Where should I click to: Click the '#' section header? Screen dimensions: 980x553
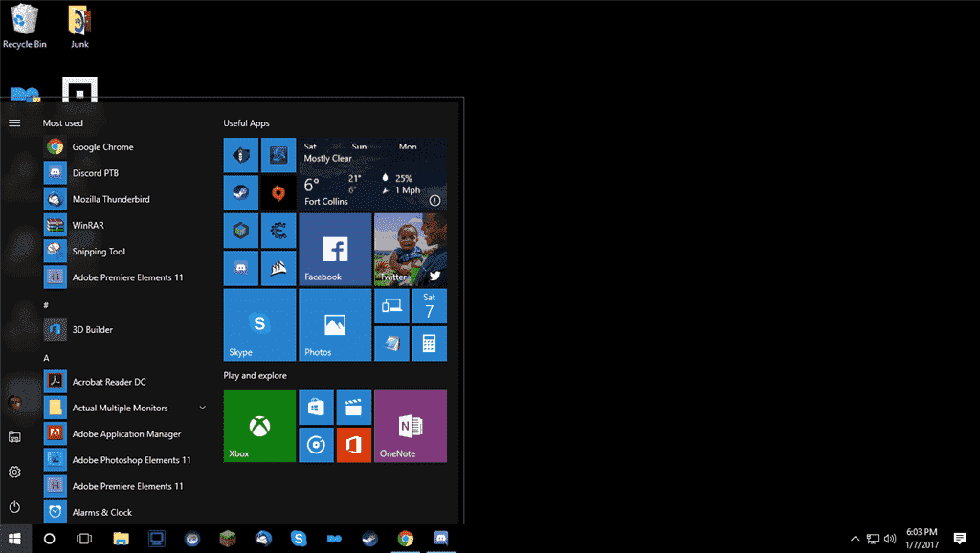(46, 305)
